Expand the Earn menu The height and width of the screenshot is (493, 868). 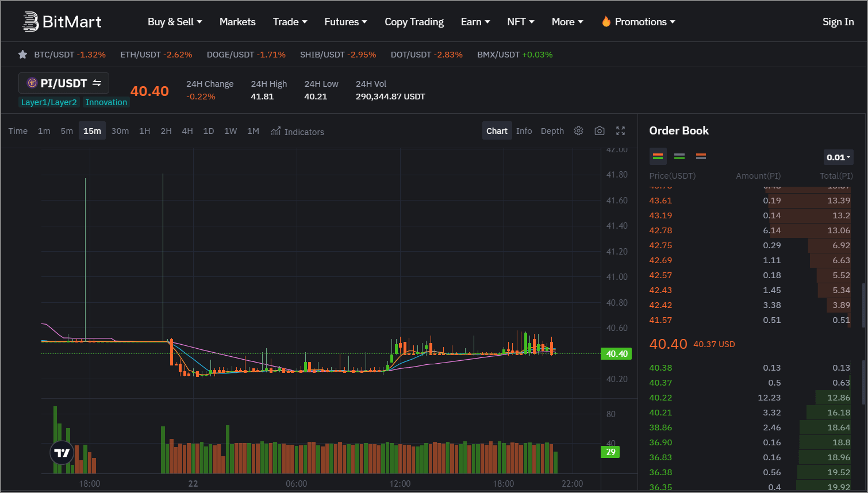pos(475,22)
